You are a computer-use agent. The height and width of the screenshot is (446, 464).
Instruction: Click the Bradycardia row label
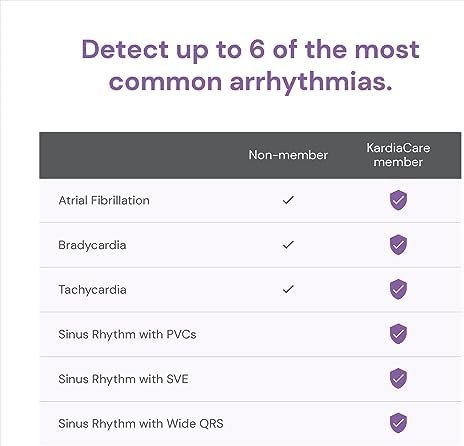pyautogui.click(x=92, y=245)
